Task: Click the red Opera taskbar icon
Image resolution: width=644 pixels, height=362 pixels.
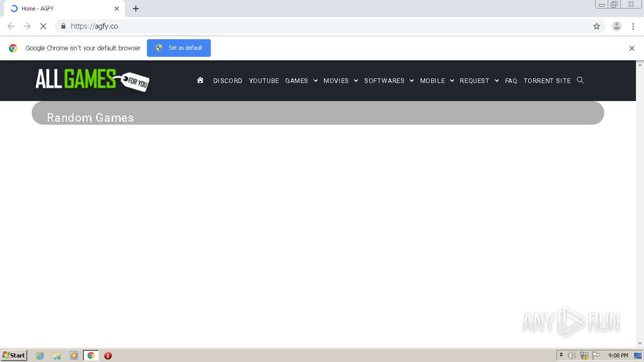Action: [x=108, y=355]
